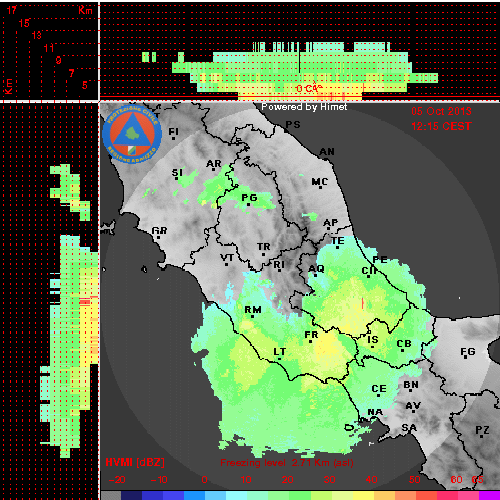
Task: Click the Protezione Civile Abruzzo logo
Action: pyautogui.click(x=132, y=134)
